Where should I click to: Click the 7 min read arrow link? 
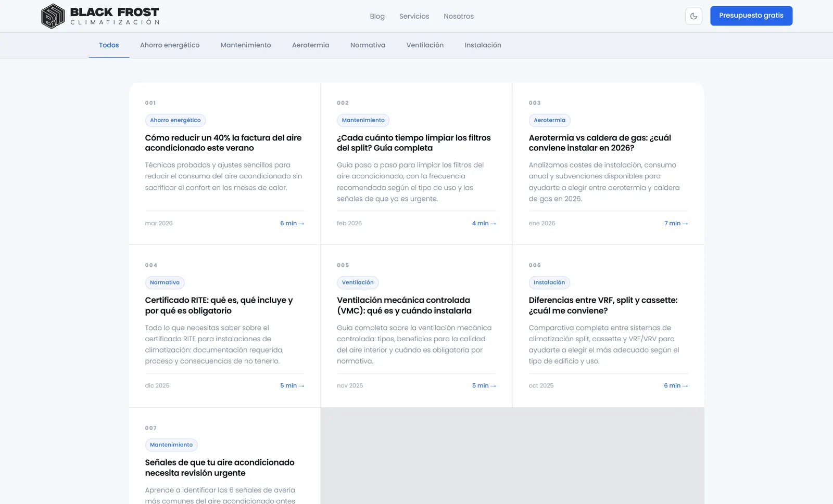point(676,223)
